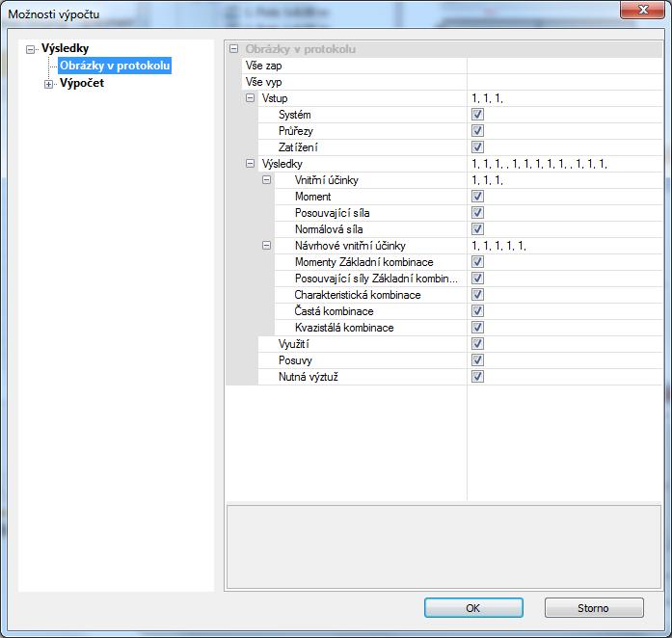Expand the Výpočet tree node

tap(48, 84)
